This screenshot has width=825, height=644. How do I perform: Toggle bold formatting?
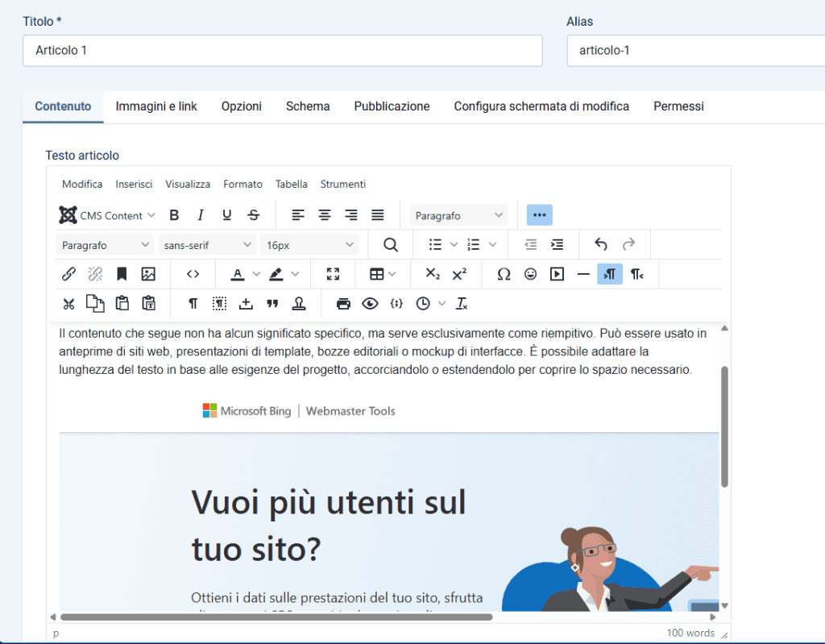pyautogui.click(x=174, y=214)
